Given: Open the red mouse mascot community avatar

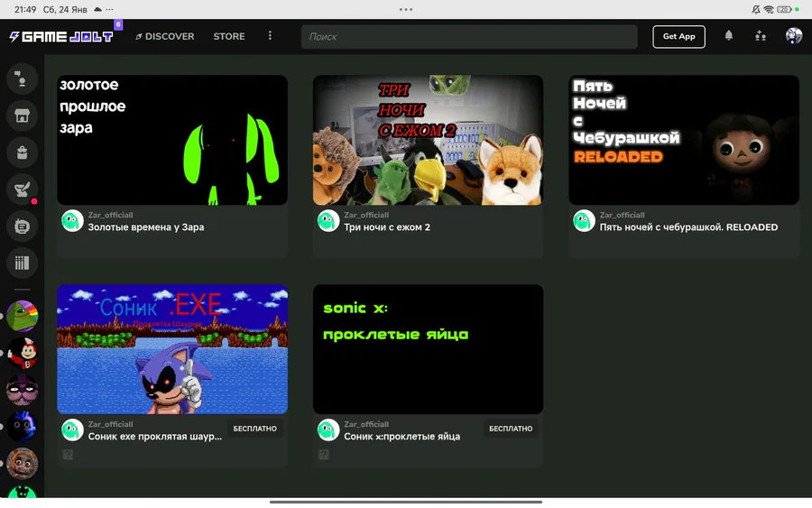Looking at the screenshot, I should (x=22, y=353).
